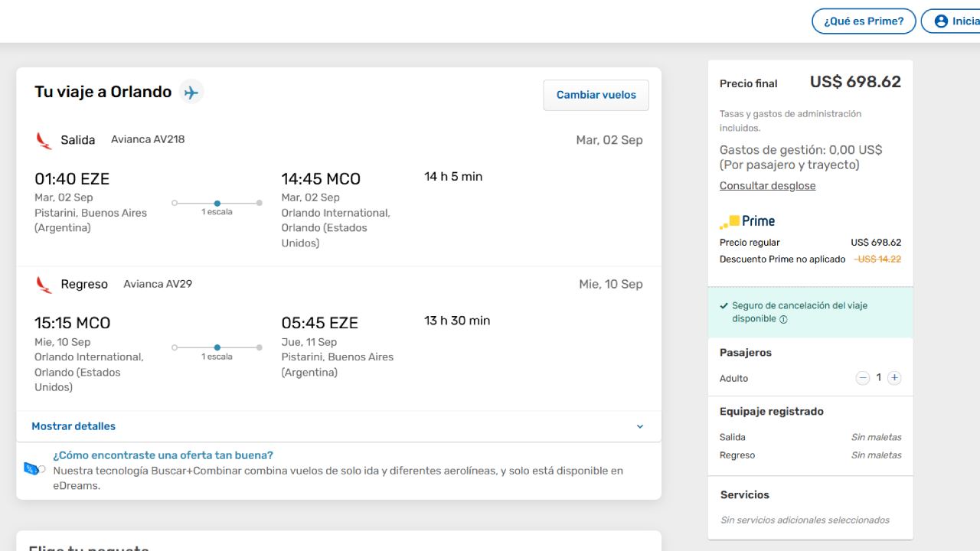The image size is (980, 551).
Task: Click the Cambiar vuelos button
Action: click(x=596, y=95)
